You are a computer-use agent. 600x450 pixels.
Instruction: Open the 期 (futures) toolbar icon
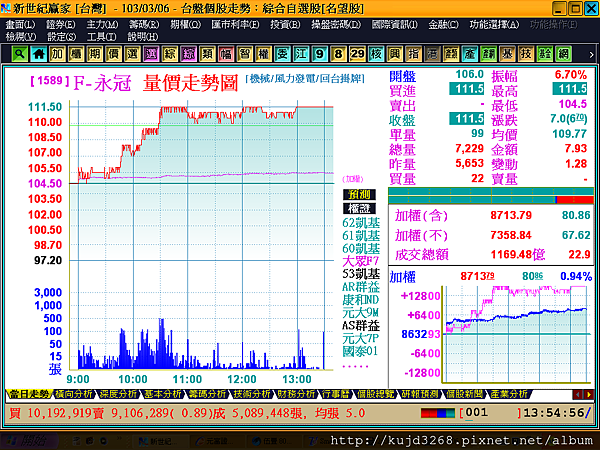95,54
